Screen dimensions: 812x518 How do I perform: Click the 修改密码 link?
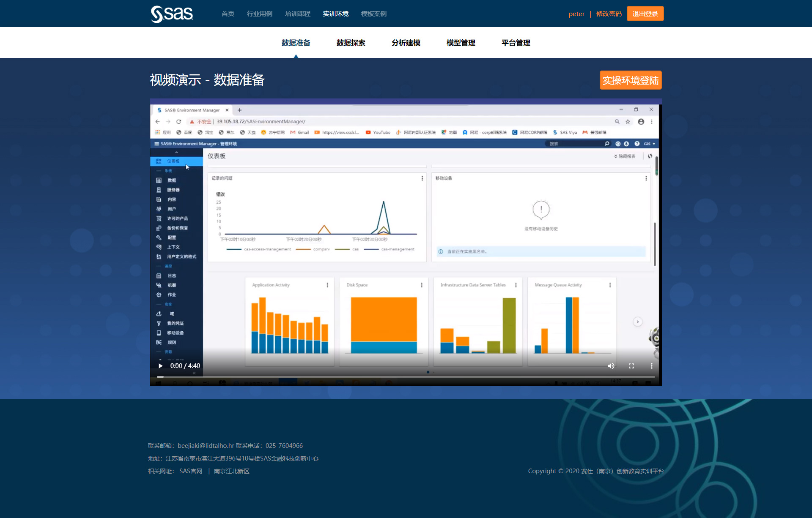coord(609,14)
